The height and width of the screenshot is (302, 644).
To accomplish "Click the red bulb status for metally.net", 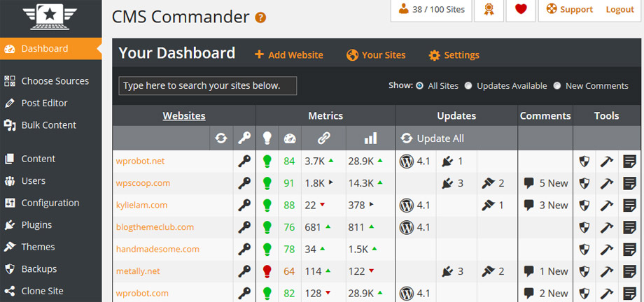I will [x=267, y=271].
